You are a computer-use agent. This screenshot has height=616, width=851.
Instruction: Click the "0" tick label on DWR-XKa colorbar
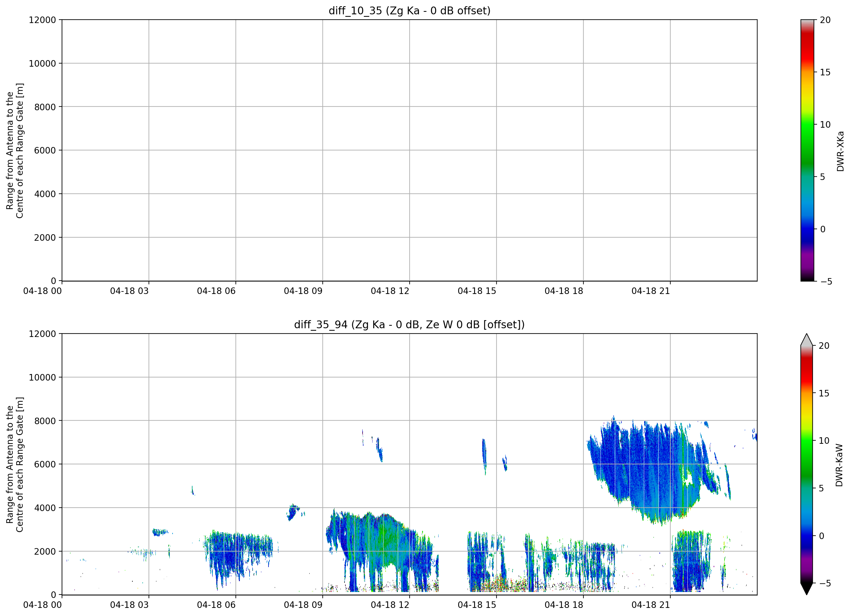823,229
